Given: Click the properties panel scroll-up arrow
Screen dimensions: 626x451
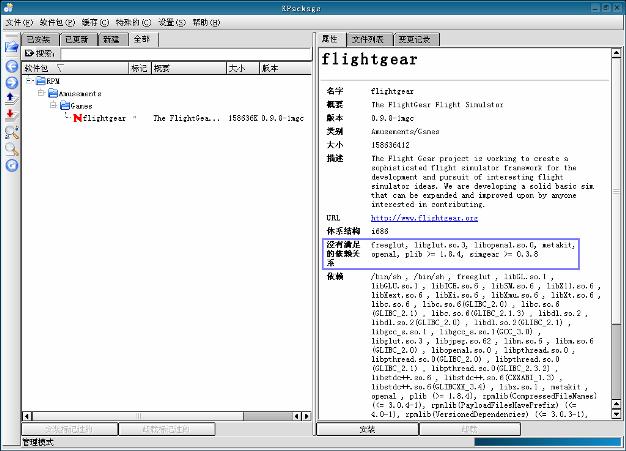Looking at the screenshot, I should point(616,53).
